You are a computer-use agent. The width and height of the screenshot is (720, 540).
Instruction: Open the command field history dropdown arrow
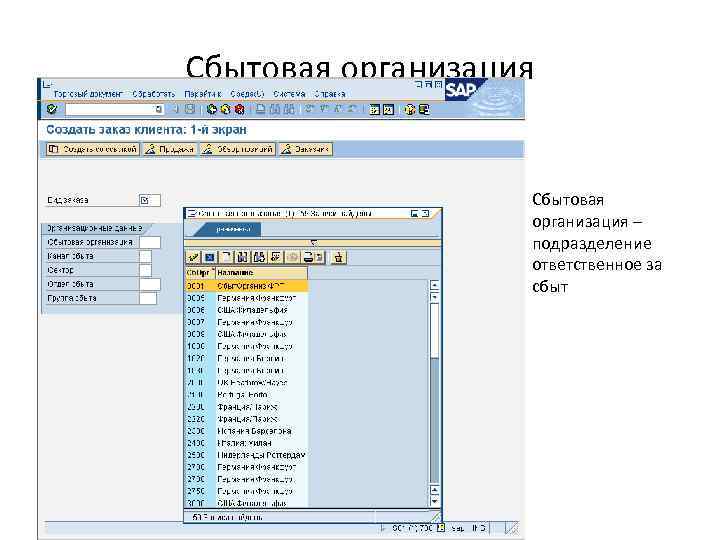coord(158,109)
